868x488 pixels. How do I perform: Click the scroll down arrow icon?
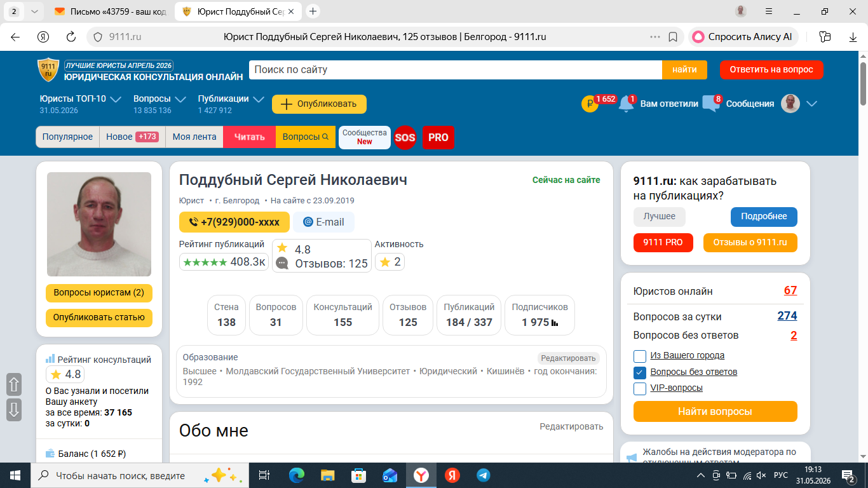click(x=14, y=409)
